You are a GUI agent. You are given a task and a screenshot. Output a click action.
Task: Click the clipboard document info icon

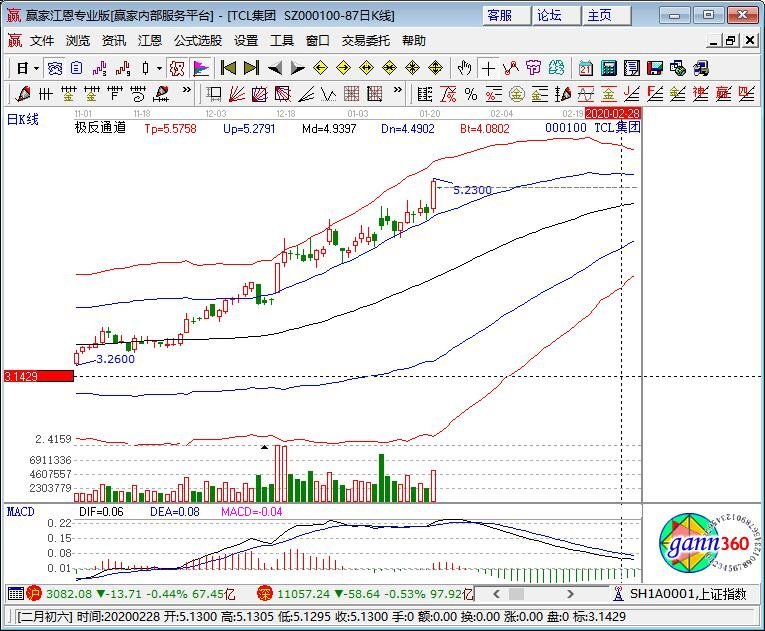(77, 68)
